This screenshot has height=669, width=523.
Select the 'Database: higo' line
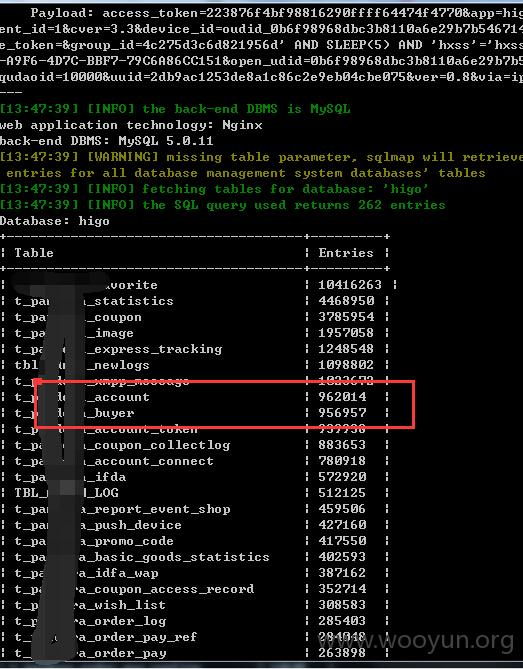[55, 221]
